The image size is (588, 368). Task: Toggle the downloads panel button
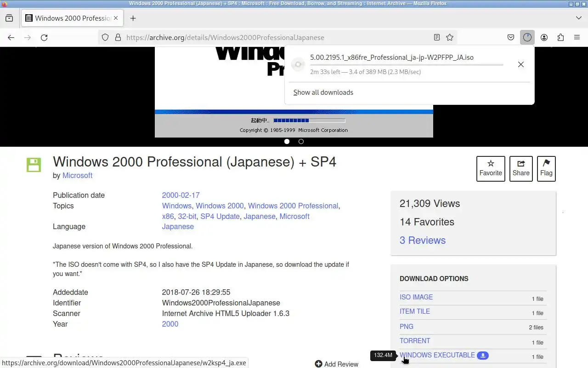527,37
